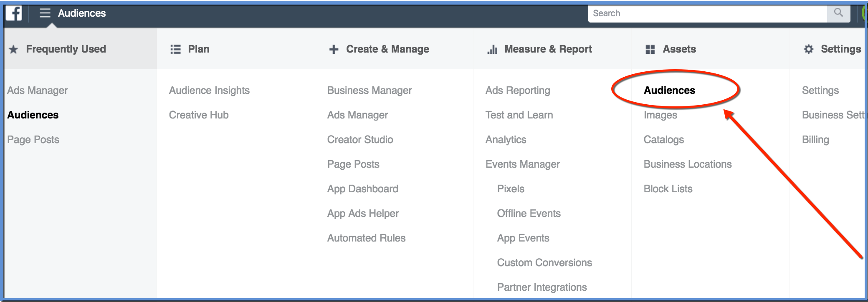The image size is (868, 302).
Task: Open App Dashboard
Action: pyautogui.click(x=363, y=189)
